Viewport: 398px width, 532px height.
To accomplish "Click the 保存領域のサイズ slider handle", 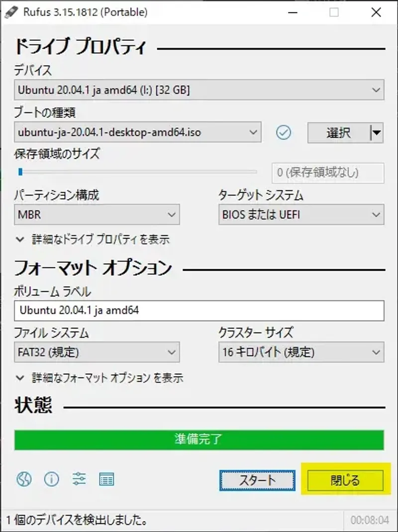I will pos(20,172).
